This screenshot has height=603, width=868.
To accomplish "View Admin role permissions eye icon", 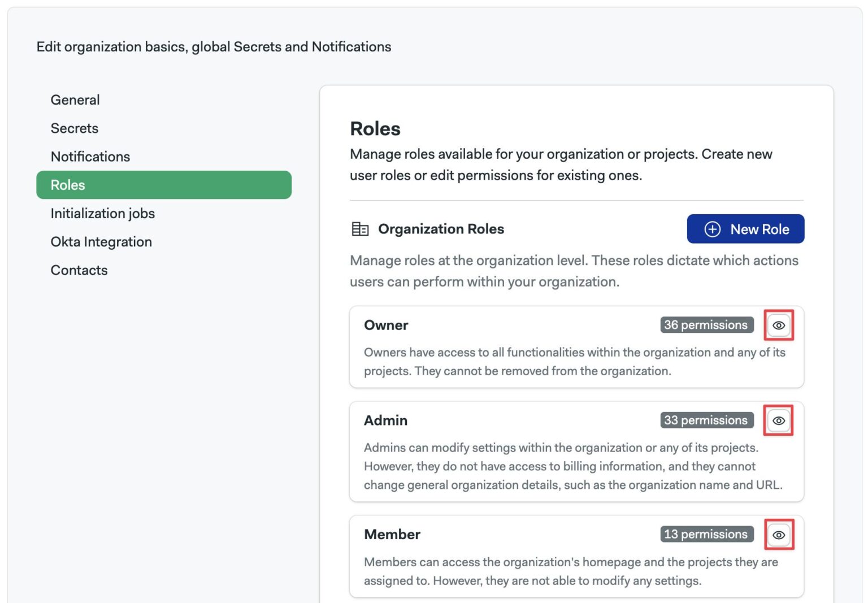I will 778,420.
